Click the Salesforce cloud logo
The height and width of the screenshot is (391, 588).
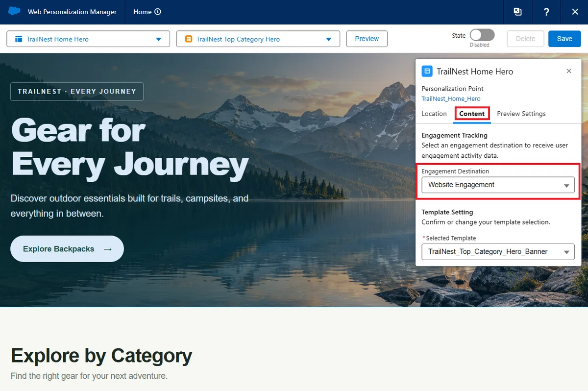(x=14, y=11)
